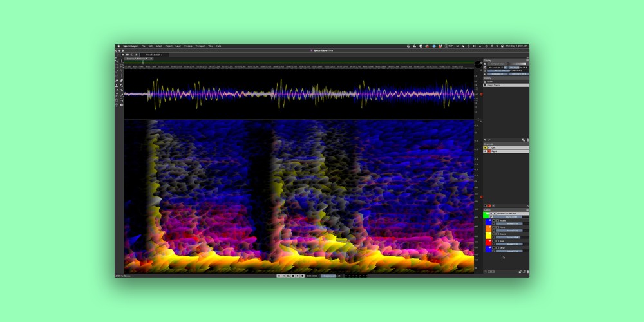
Task: Open the Transport menu
Action: click(x=200, y=46)
